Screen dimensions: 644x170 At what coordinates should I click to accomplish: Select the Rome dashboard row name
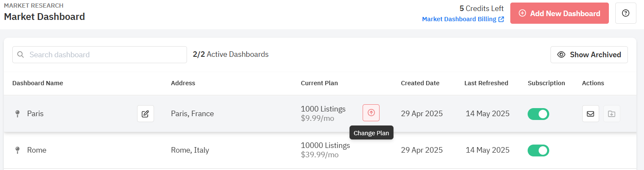[37, 150]
